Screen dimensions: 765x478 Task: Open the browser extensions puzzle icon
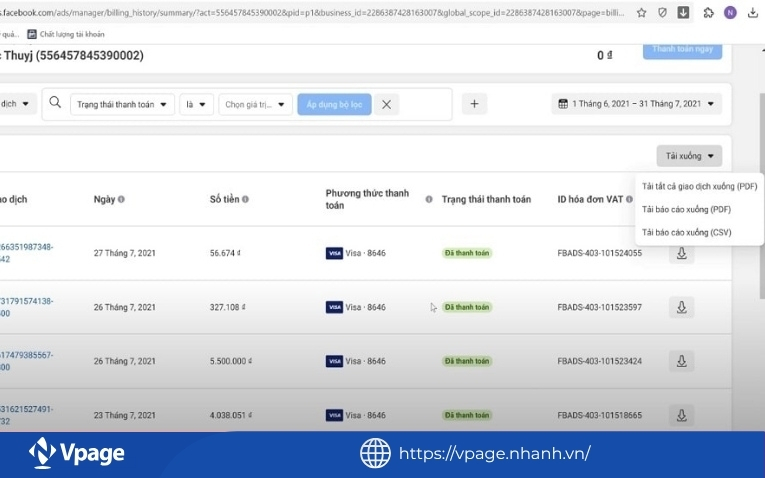click(x=708, y=13)
